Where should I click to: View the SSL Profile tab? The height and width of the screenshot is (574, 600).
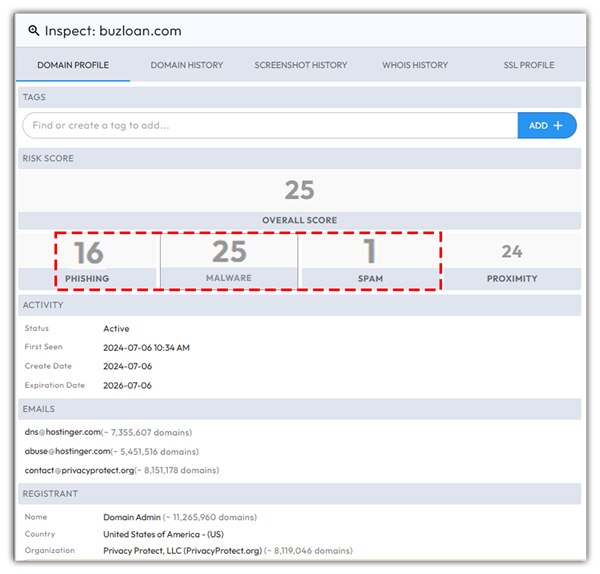coord(528,65)
